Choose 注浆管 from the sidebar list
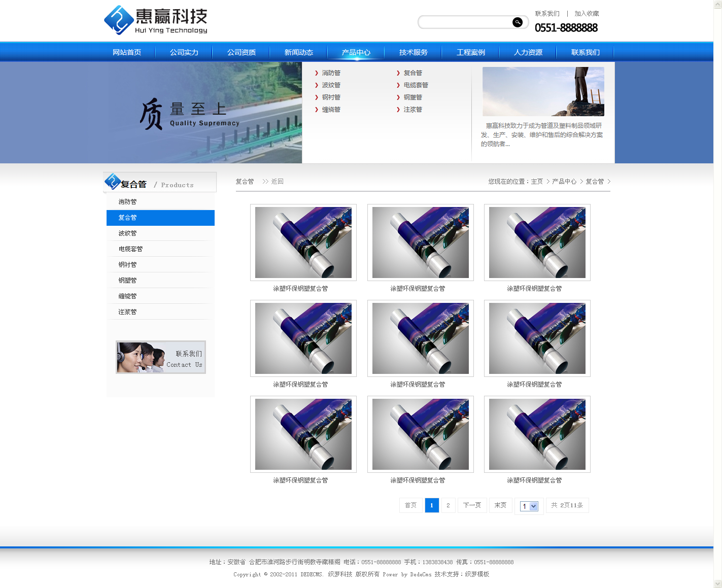This screenshot has width=722, height=588. click(127, 312)
